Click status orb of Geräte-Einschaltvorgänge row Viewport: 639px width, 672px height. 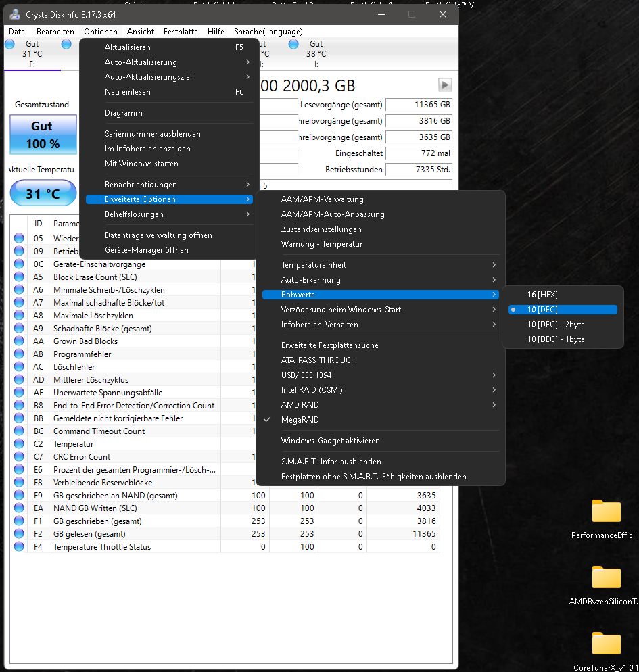pos(19,264)
